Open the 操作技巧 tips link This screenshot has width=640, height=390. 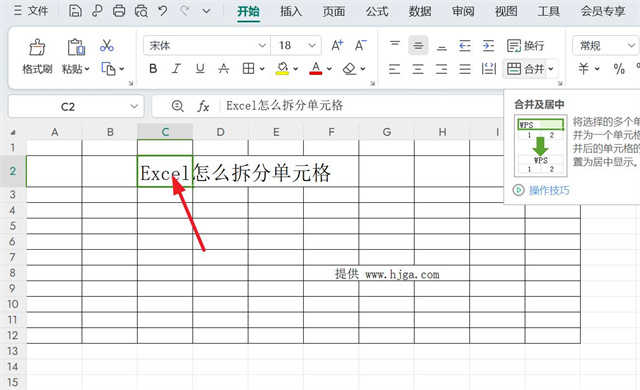(x=549, y=190)
